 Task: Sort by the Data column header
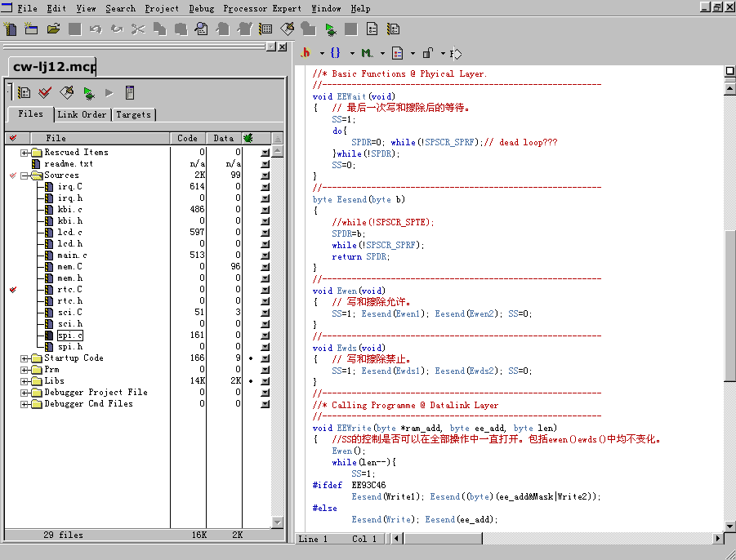[224, 138]
